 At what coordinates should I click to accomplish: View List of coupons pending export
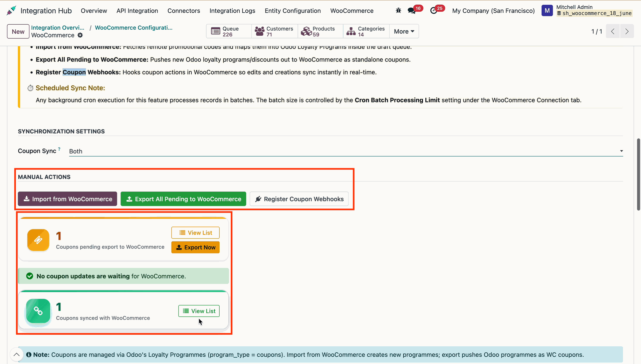point(195,233)
